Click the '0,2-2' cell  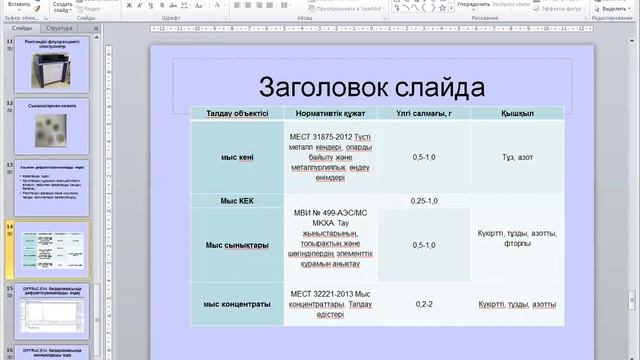tap(424, 304)
